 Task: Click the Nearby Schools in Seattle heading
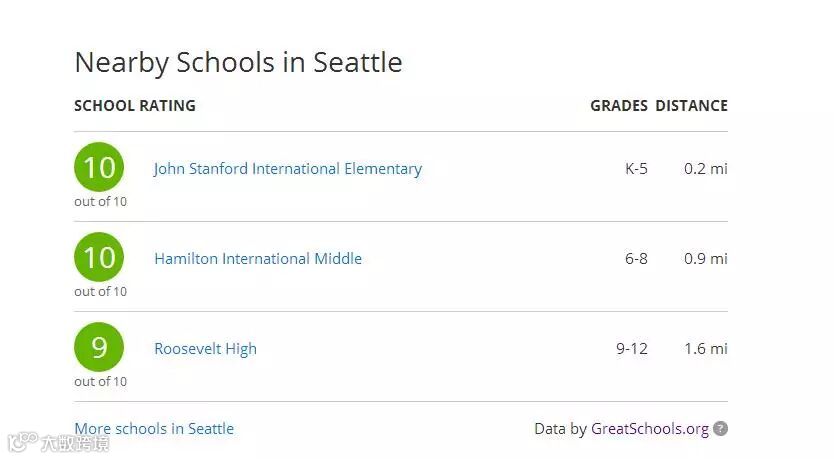coord(238,63)
